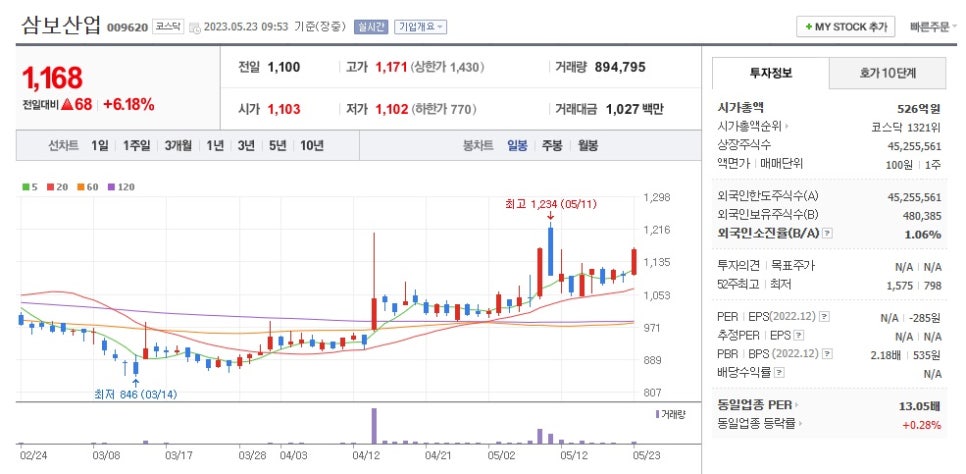
Task: Click the 외국인보유주식수(B) value 480,385
Action: click(920, 216)
